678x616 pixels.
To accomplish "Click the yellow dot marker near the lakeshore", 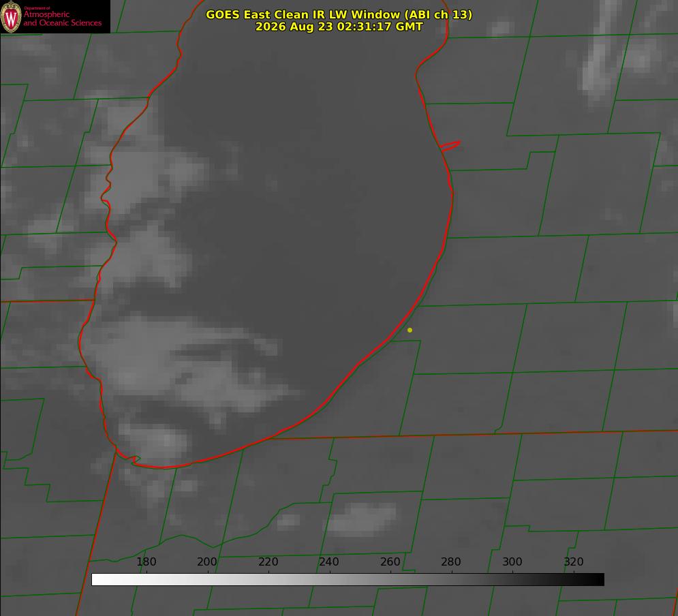I will pyautogui.click(x=410, y=330).
